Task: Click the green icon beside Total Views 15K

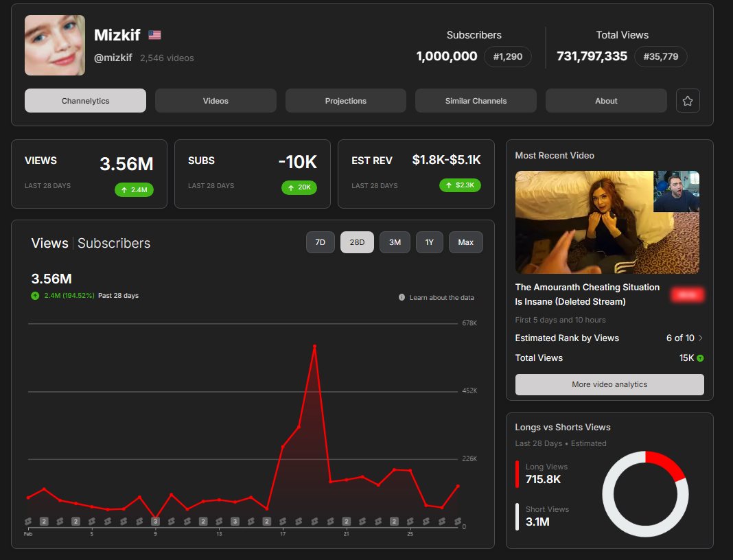Action: pos(700,358)
